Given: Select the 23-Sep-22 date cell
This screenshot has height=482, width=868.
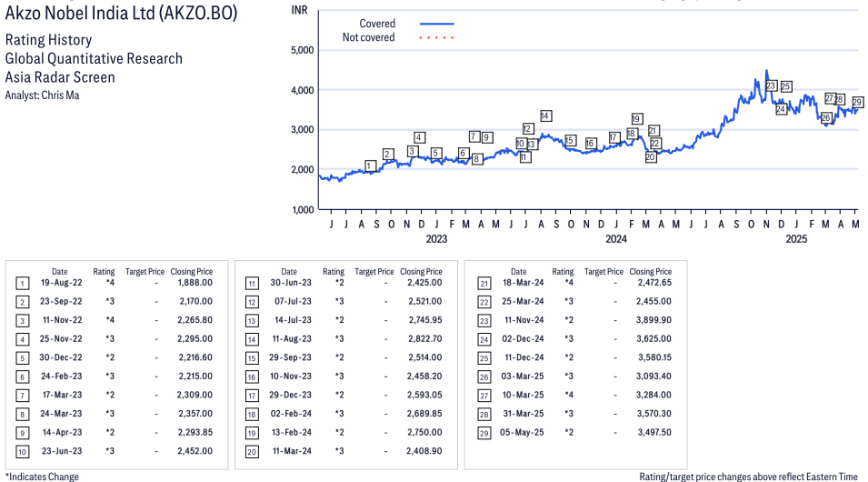Looking at the screenshot, I should [61, 301].
